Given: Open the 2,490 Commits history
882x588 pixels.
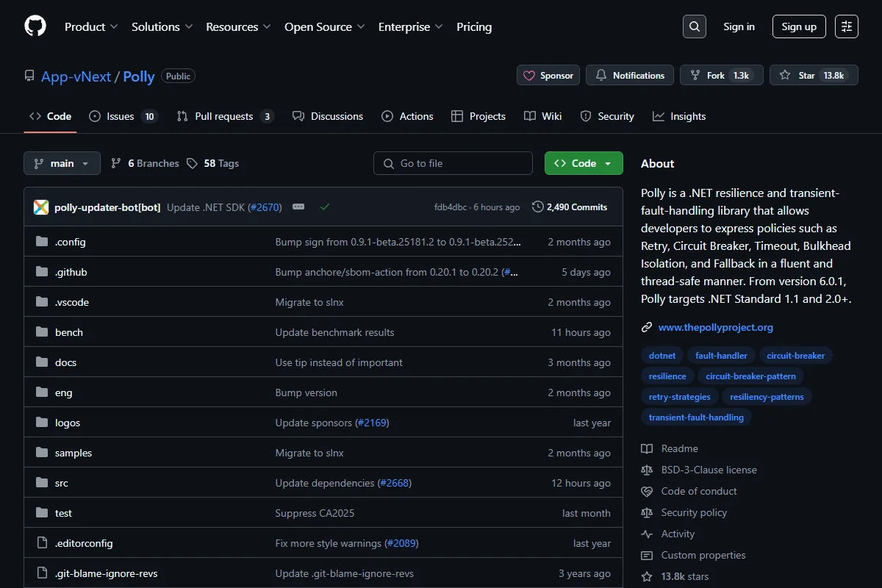Looking at the screenshot, I should [570, 207].
